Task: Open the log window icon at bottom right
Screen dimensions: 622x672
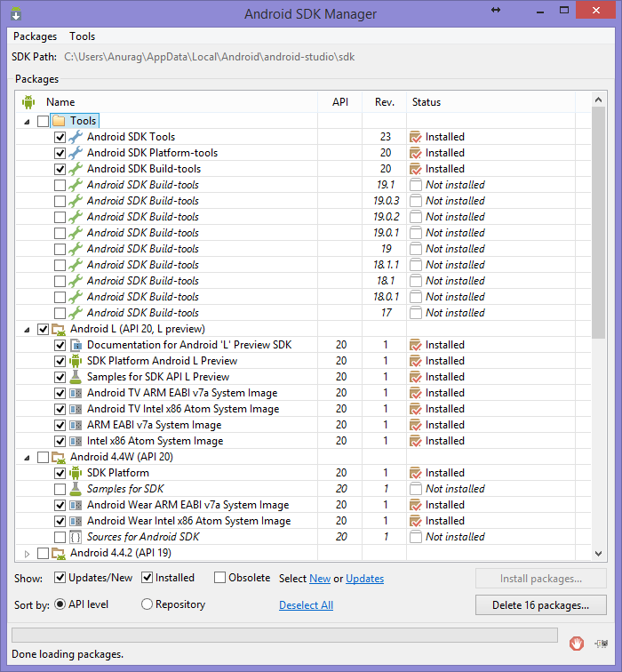Action: point(602,644)
